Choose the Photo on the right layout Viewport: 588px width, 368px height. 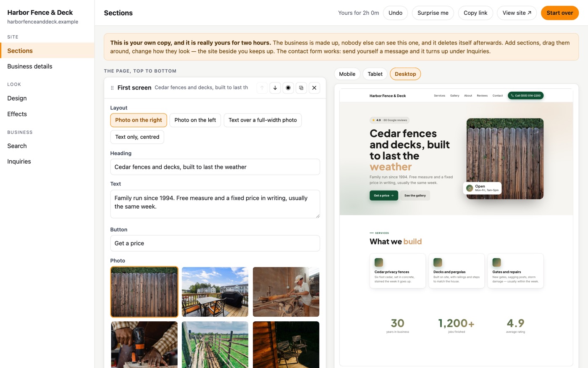point(139,120)
